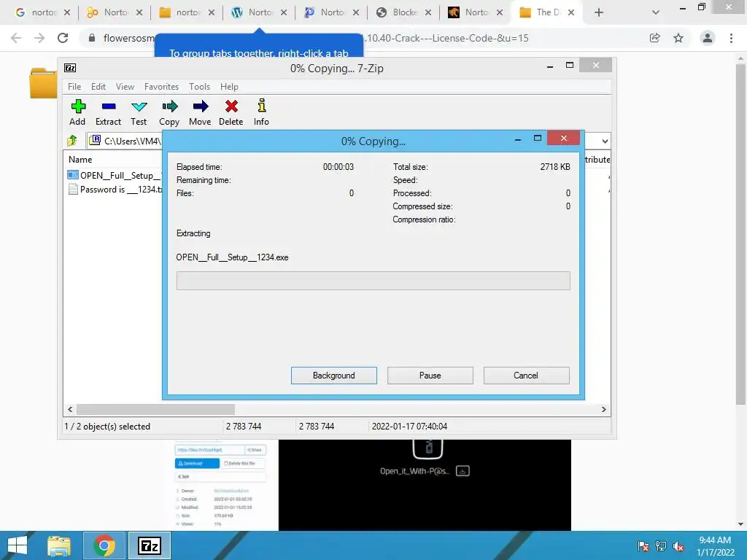Click the download icon next to Open_it_With-P@s
The height and width of the screenshot is (560, 747).
pyautogui.click(x=462, y=471)
